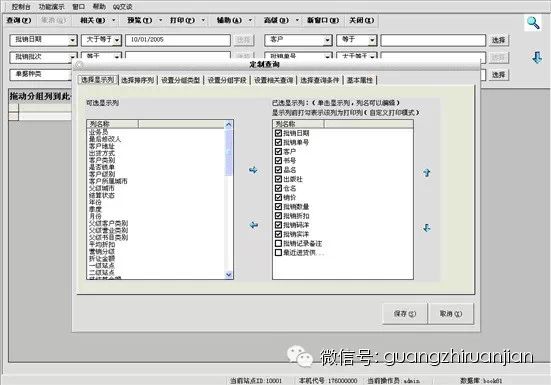551x385 pixels.
Task: Select the 选择显示列 tab
Action: (98, 80)
